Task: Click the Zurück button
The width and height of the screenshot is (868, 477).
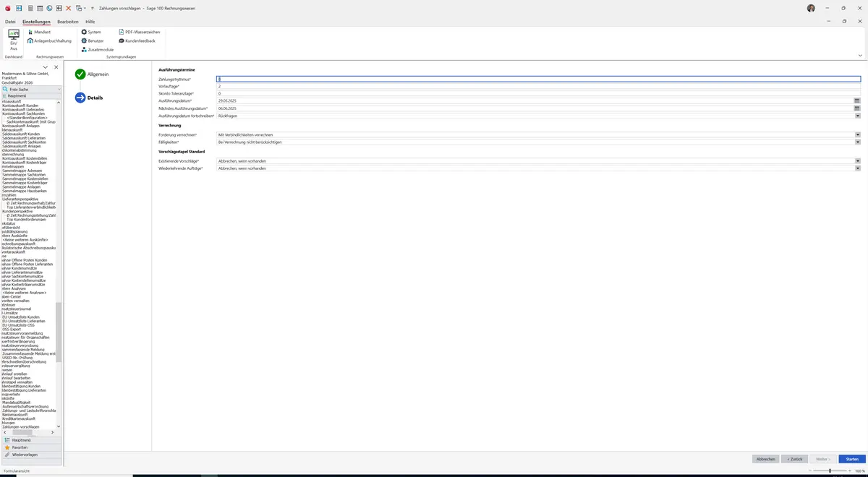Action: pos(794,459)
